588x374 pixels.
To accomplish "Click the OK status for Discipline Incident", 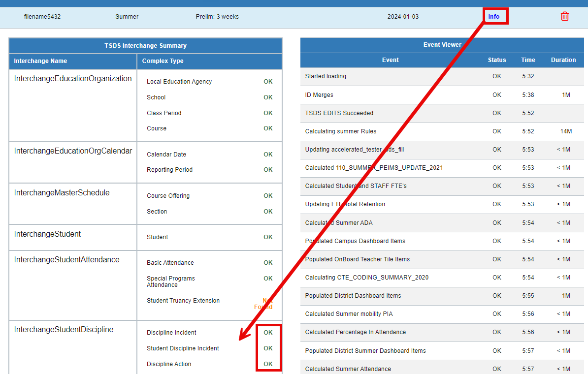I will point(268,332).
